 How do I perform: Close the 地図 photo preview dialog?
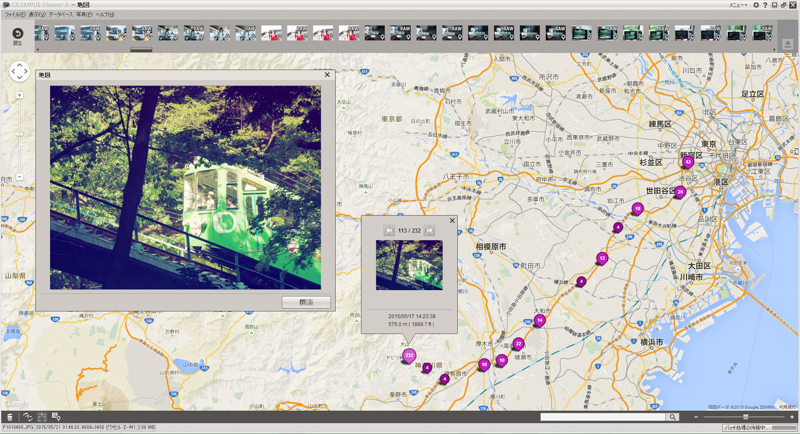click(327, 74)
